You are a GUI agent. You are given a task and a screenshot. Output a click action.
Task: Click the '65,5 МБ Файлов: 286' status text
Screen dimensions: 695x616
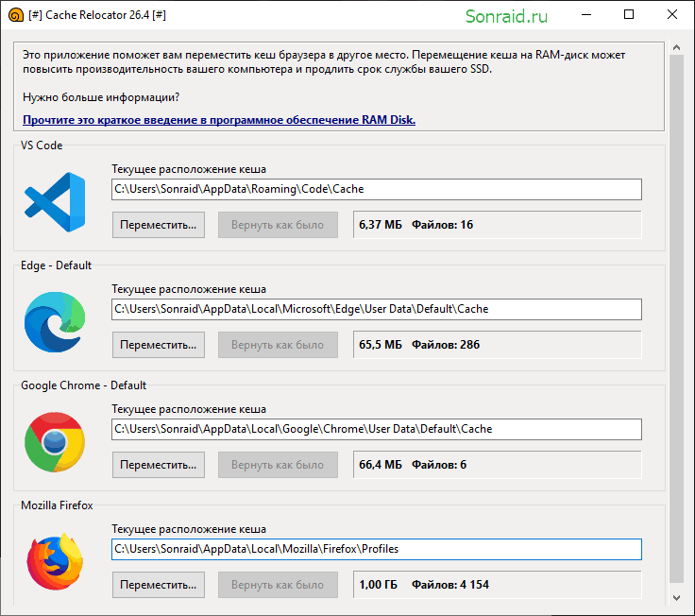419,345
